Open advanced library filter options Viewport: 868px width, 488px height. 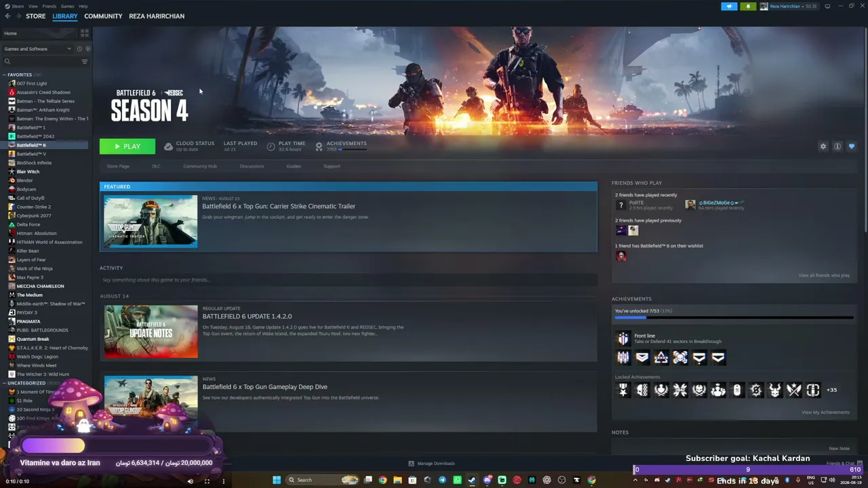pyautogui.click(x=85, y=62)
